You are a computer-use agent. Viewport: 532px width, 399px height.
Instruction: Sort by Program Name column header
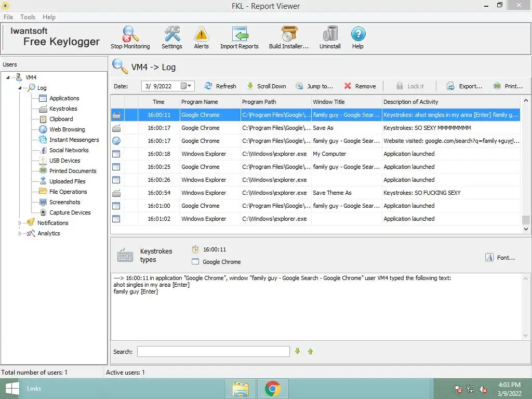click(x=210, y=102)
